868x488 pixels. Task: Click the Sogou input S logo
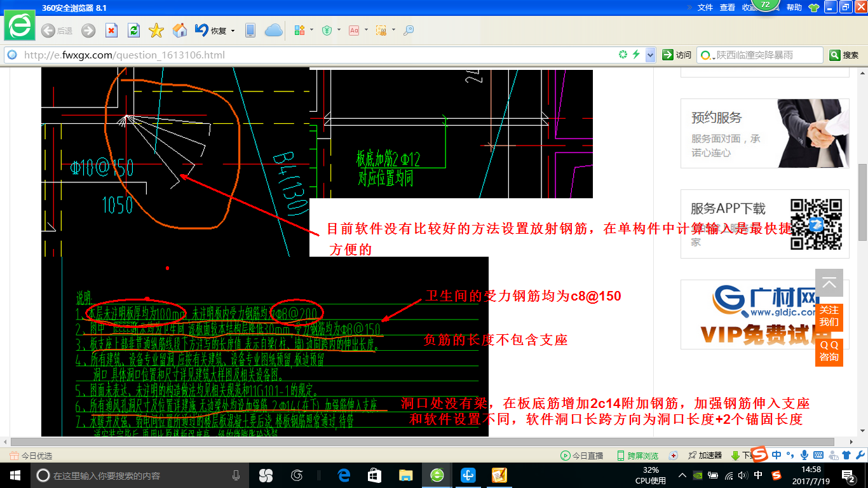tap(759, 454)
